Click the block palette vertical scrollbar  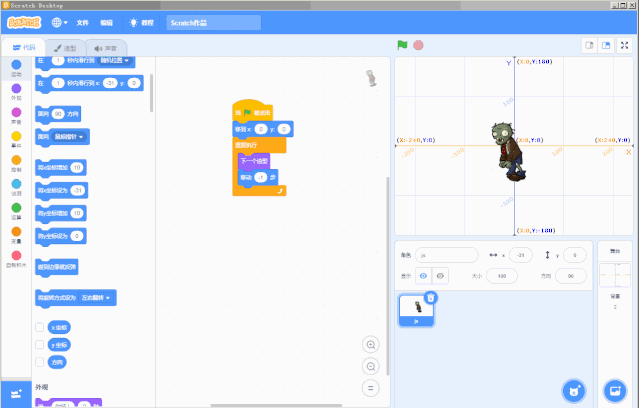[152, 93]
